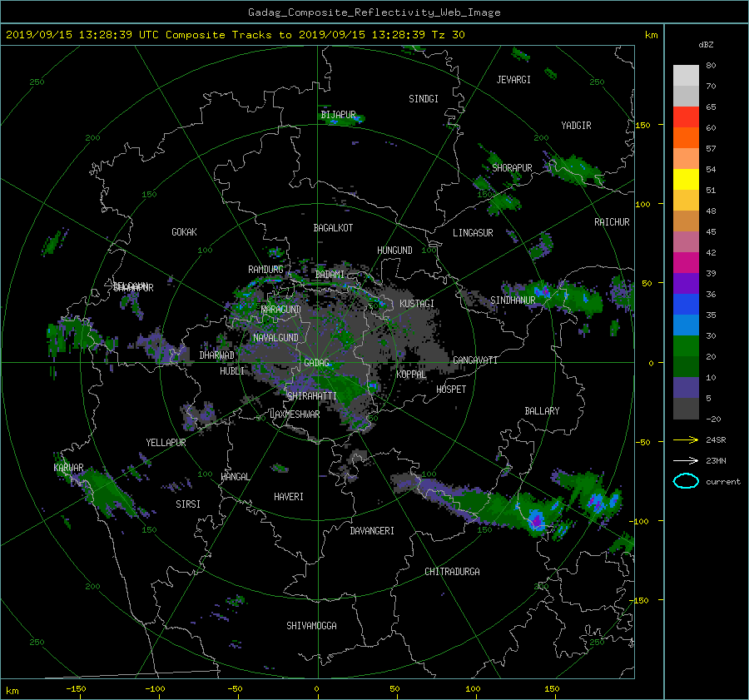
Task: Click the CHITRADURGA city label
Action: (452, 572)
